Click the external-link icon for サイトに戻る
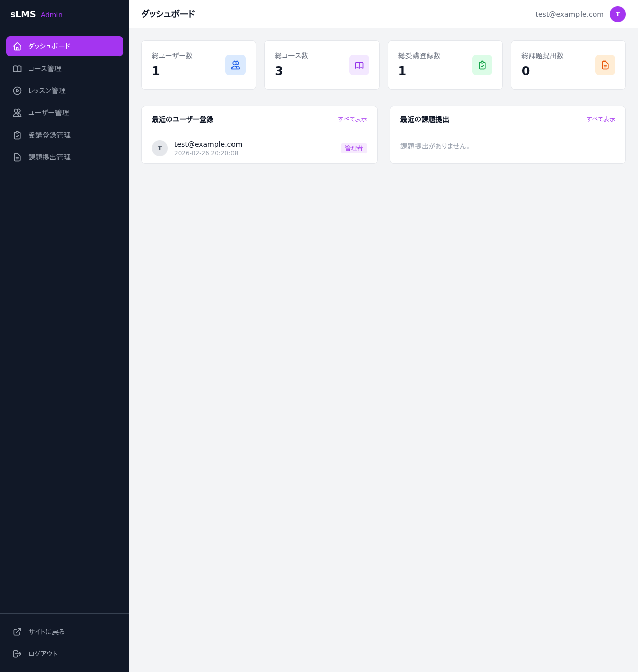The height and width of the screenshot is (672, 638). point(17,632)
